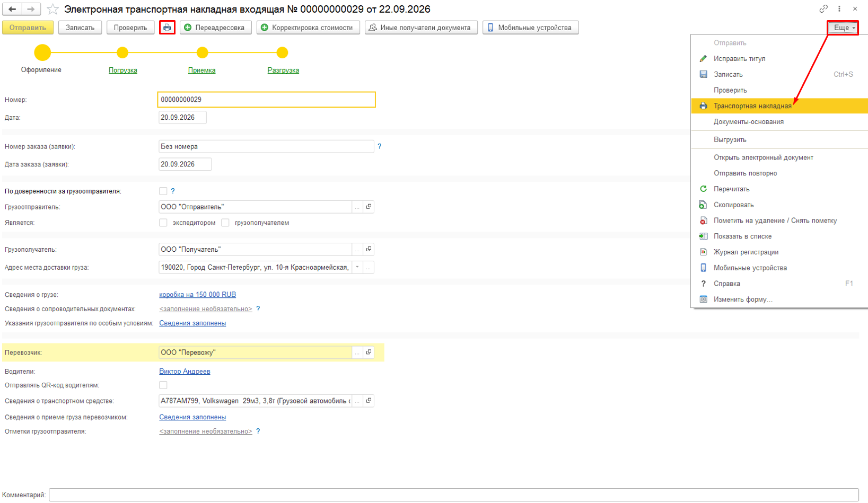Click the Переадресовка button

(x=216, y=28)
